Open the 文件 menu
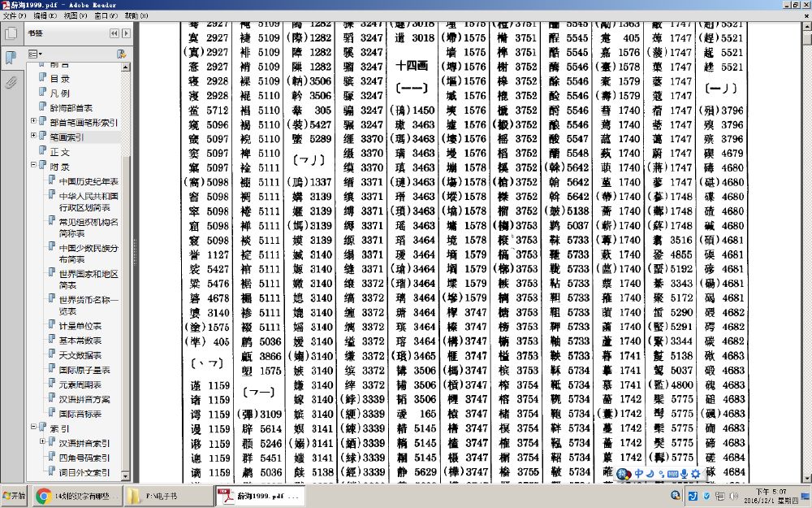Viewport: 812px width, 508px height. point(14,15)
